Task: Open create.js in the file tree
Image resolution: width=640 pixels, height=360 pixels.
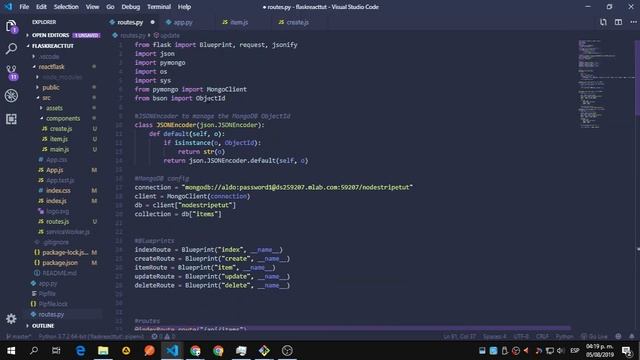Action: click(x=61, y=129)
